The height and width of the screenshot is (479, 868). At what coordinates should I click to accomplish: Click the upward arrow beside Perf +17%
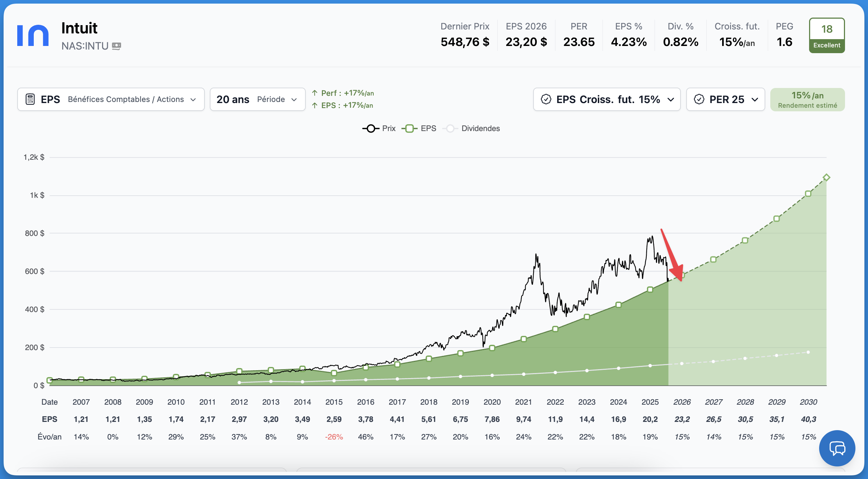[x=315, y=93]
